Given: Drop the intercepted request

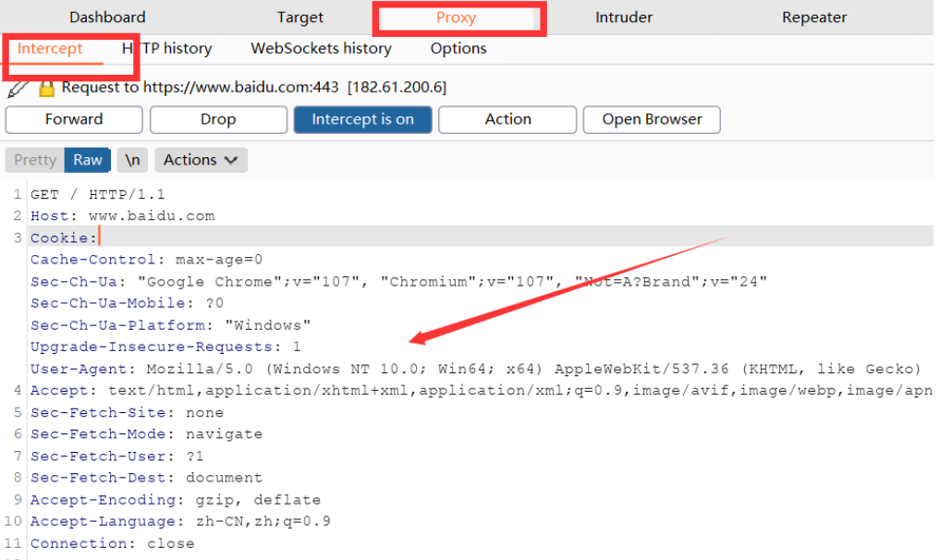Looking at the screenshot, I should coord(218,119).
